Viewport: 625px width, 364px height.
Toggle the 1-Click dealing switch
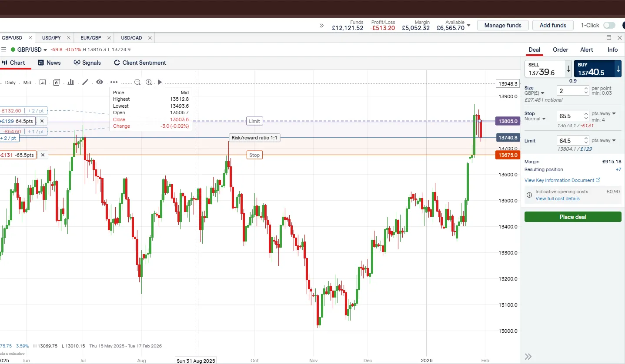609,25
